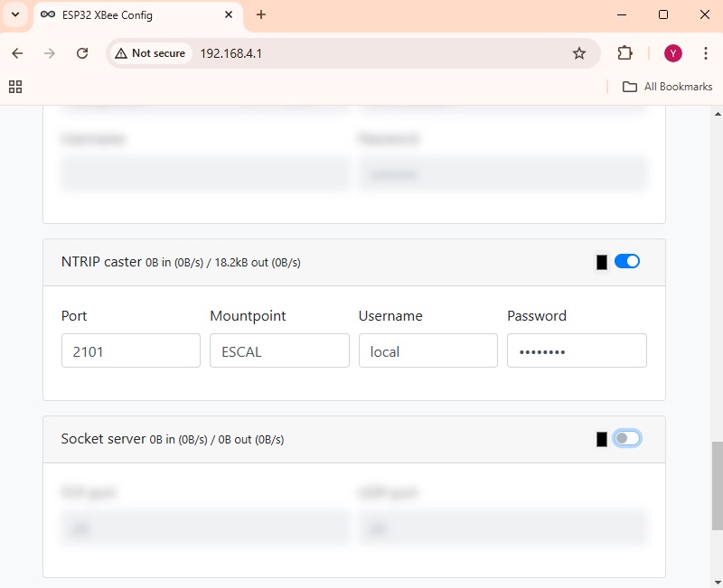Open the apps grid in bookmarks bar

14,87
